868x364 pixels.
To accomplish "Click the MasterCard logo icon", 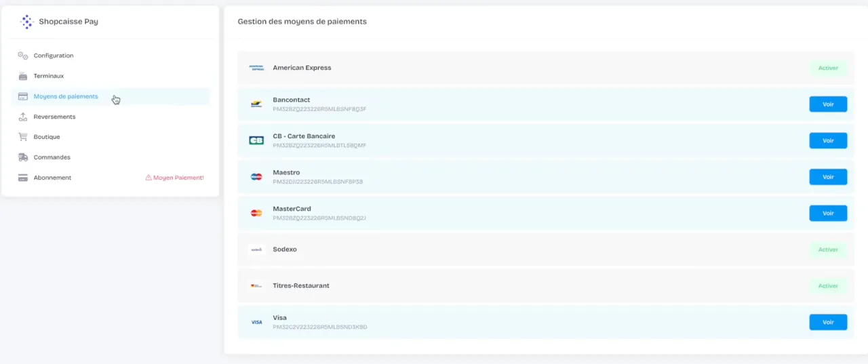I will tap(256, 213).
